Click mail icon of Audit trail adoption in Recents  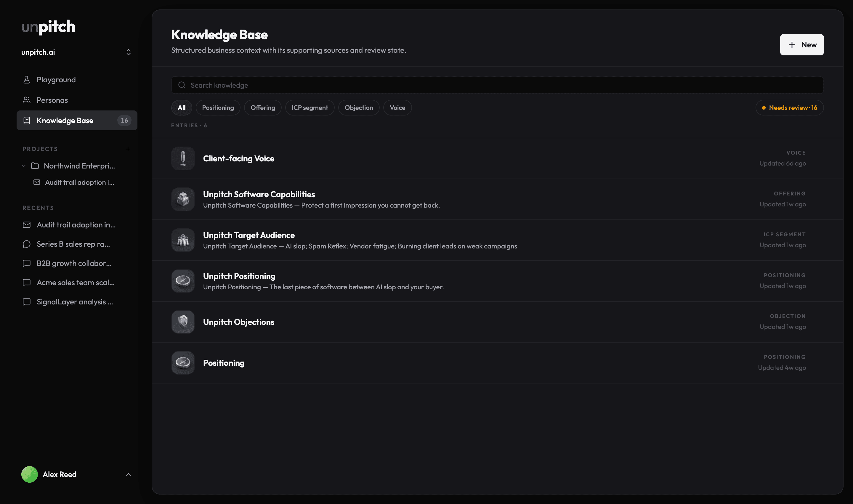click(x=26, y=224)
